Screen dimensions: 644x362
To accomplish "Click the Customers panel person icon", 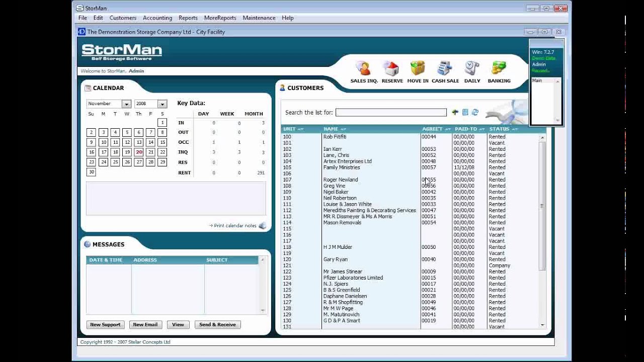I will 282,88.
